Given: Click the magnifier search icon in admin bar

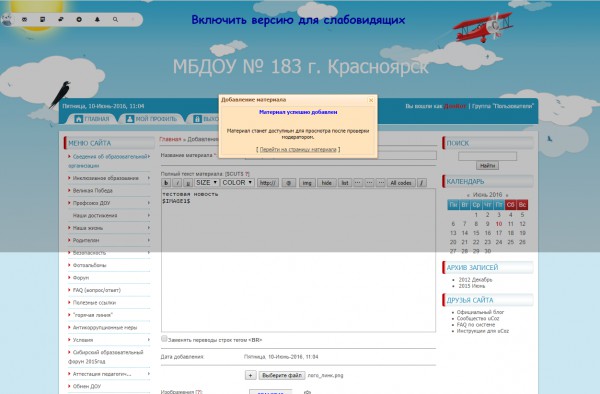Looking at the screenshot, I should [x=115, y=20].
